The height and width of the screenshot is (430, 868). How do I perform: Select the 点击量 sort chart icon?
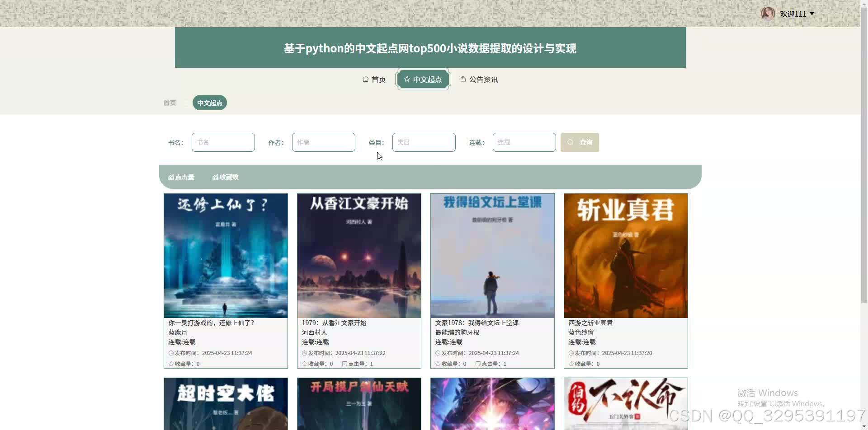point(171,177)
